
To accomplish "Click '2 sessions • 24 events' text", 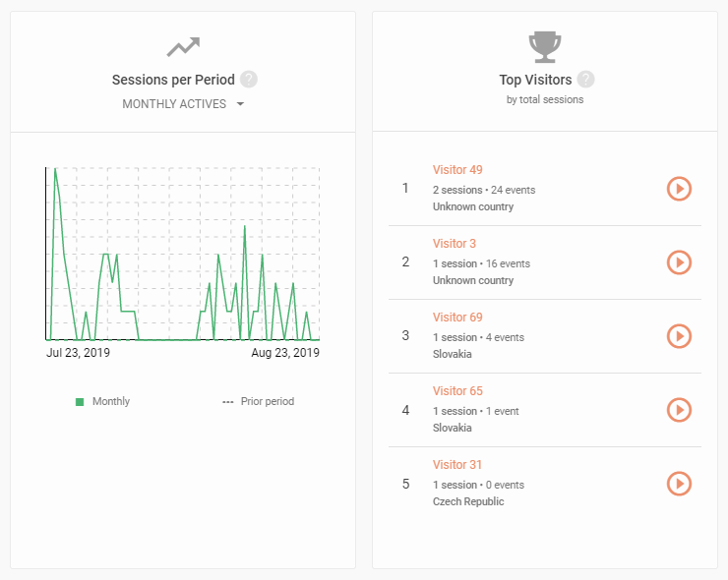I will 484,190.
